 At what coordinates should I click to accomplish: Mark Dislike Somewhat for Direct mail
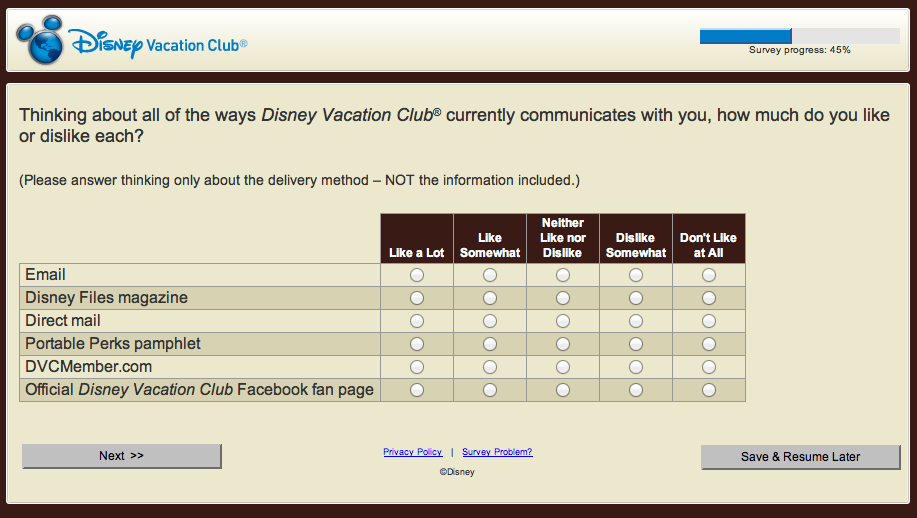pos(636,321)
